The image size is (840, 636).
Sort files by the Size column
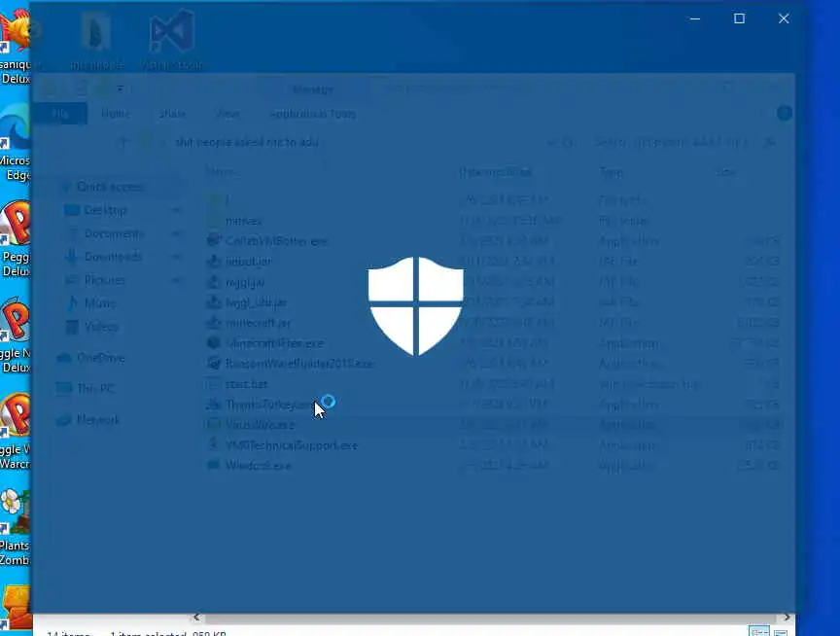pyautogui.click(x=726, y=172)
